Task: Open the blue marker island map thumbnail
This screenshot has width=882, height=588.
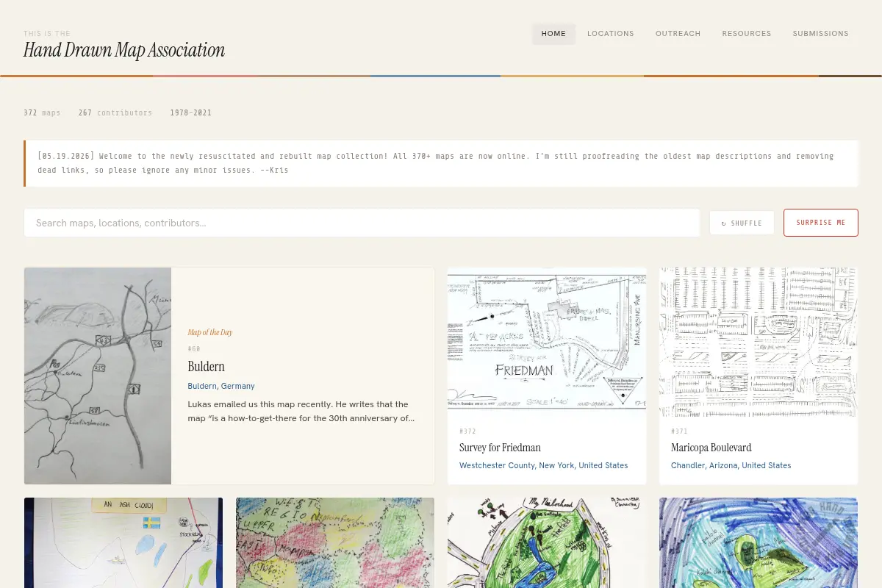Action: [x=759, y=542]
